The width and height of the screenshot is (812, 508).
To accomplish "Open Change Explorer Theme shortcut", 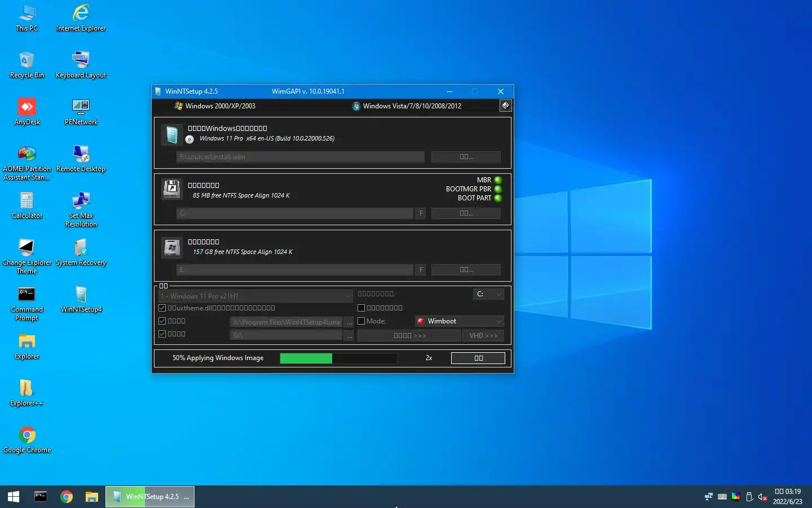I will point(27,257).
